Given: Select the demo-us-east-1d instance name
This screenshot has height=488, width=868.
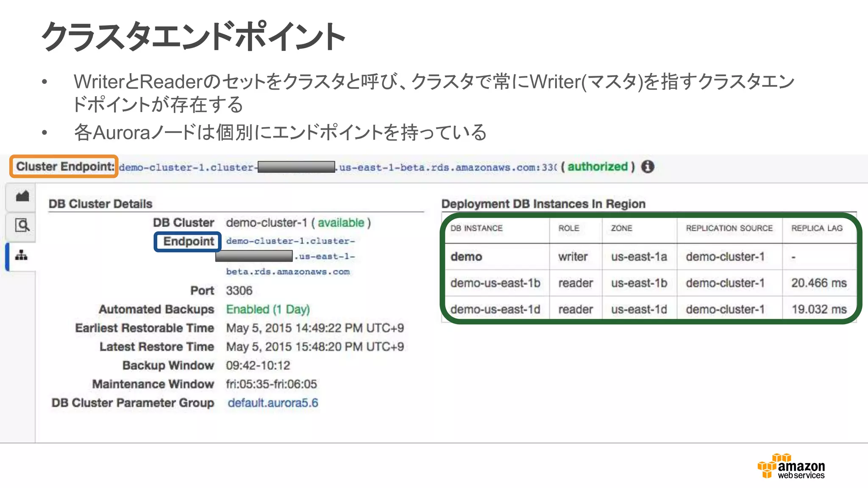Looking at the screenshot, I should click(x=495, y=309).
